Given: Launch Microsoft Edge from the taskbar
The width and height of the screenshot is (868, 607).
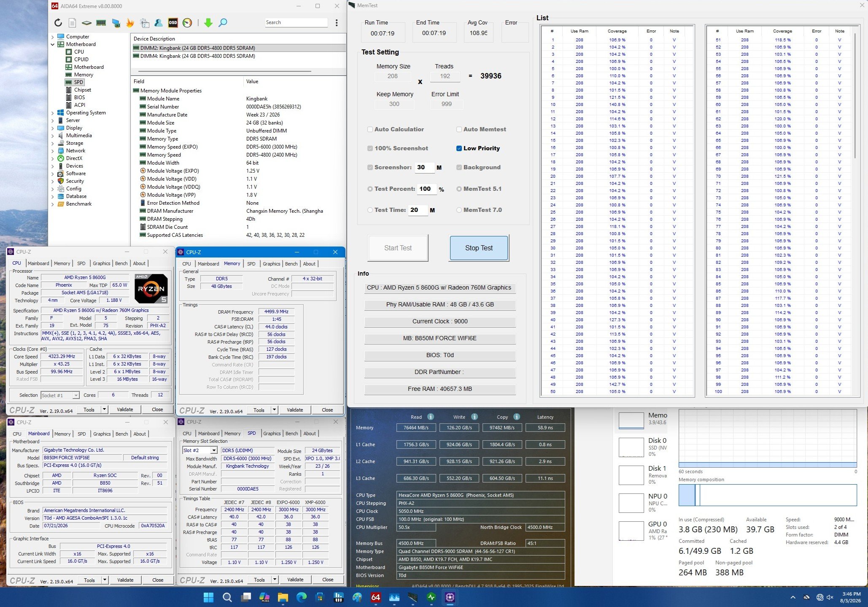Looking at the screenshot, I should tap(301, 597).
